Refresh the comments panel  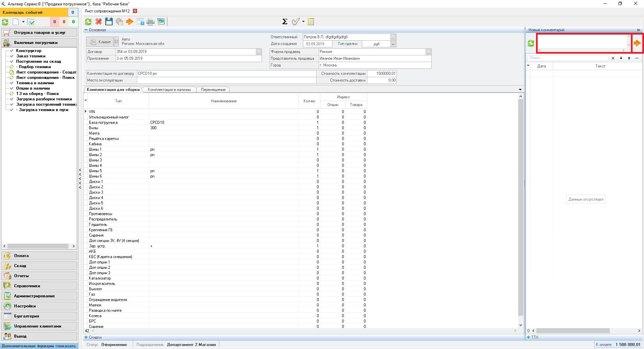[x=531, y=43]
